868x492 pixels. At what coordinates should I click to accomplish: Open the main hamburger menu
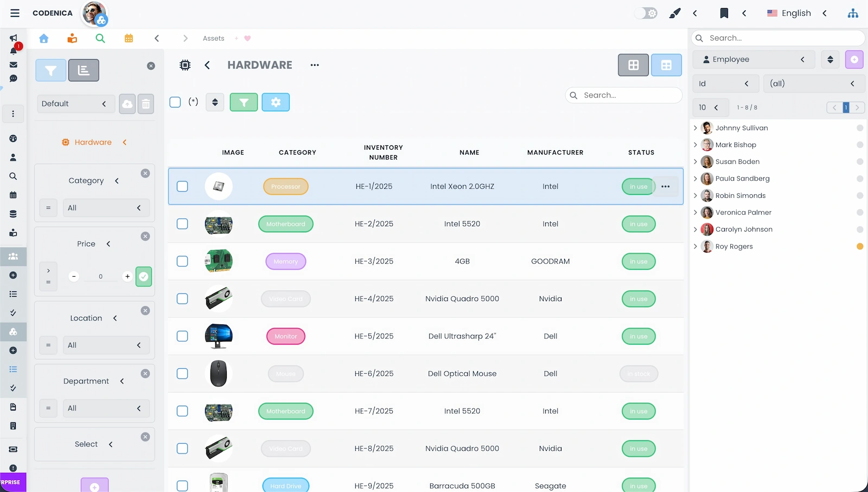point(15,13)
